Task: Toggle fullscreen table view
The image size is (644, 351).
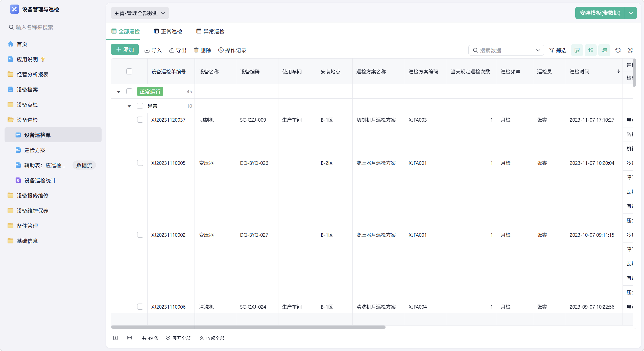Action: pyautogui.click(x=630, y=50)
